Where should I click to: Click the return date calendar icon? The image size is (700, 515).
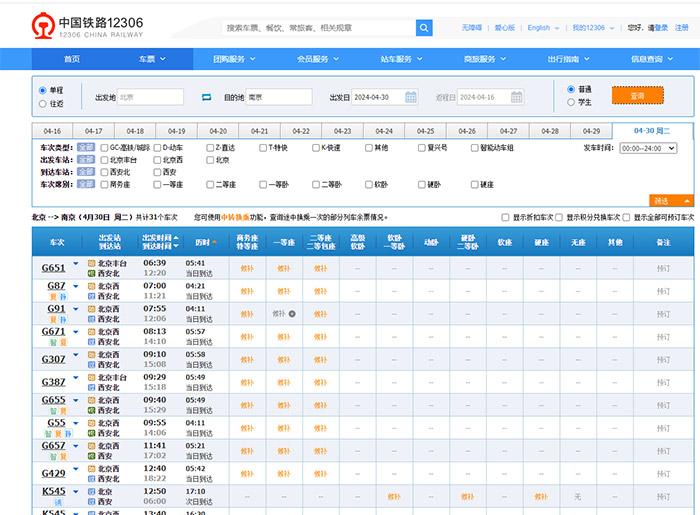click(x=516, y=97)
